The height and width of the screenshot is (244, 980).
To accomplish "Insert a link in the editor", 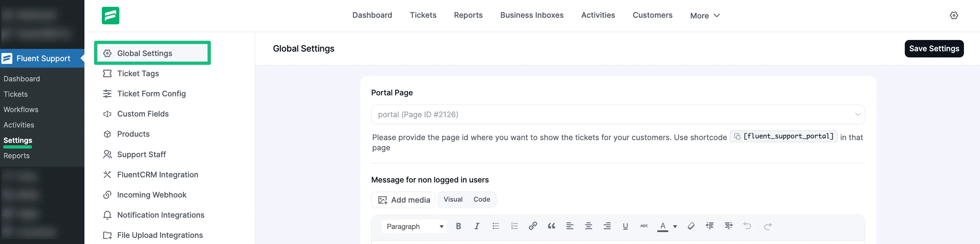I will pos(533,226).
